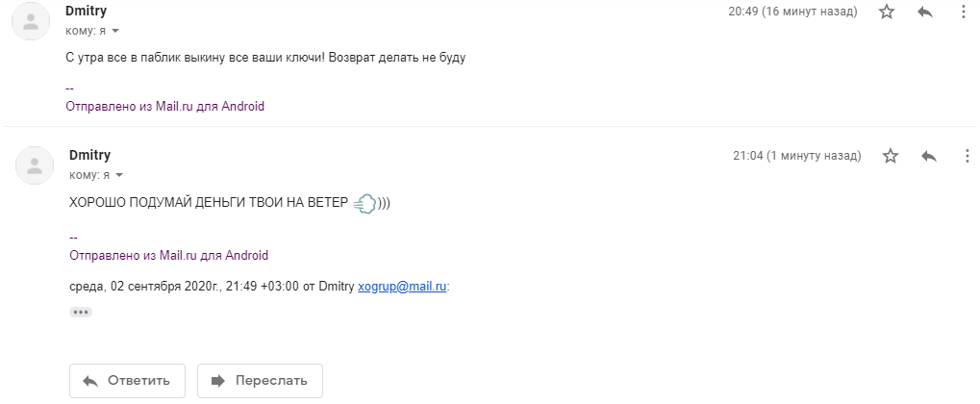Open the xogrup@mail.ru email link
Screen dimensions: 980x404
click(402, 287)
